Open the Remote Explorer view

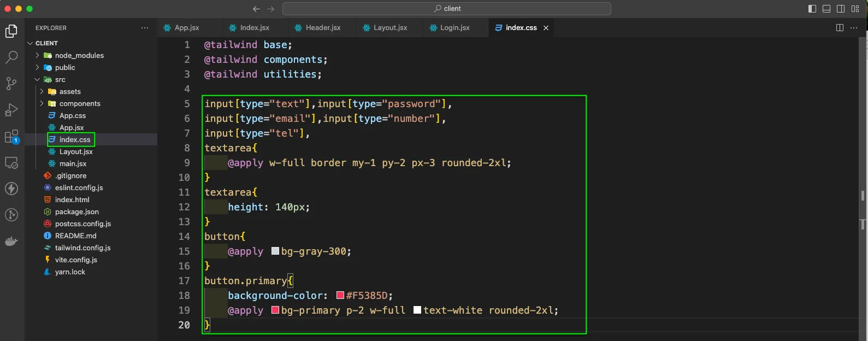tap(11, 162)
